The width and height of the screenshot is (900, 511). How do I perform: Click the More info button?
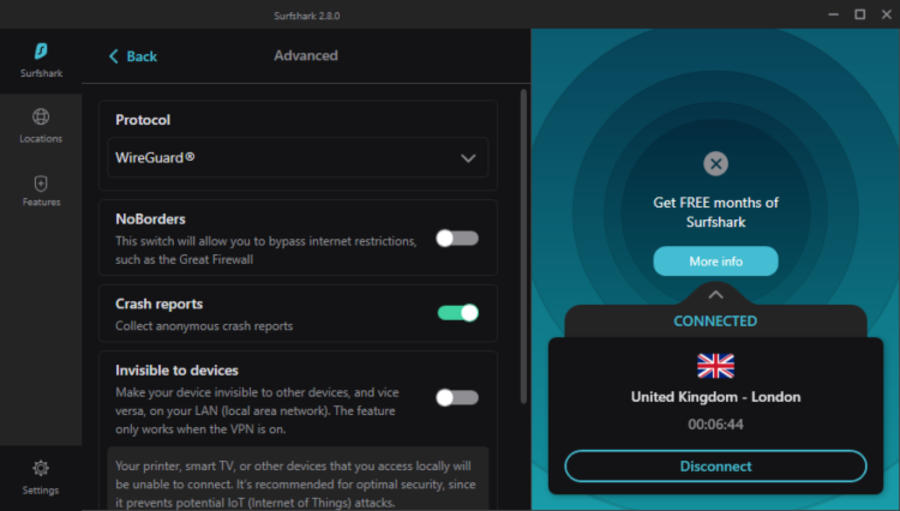[x=715, y=261]
